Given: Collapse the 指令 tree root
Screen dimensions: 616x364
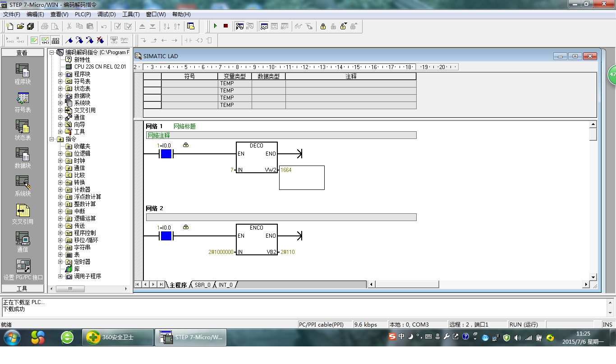Looking at the screenshot, I should [x=52, y=139].
